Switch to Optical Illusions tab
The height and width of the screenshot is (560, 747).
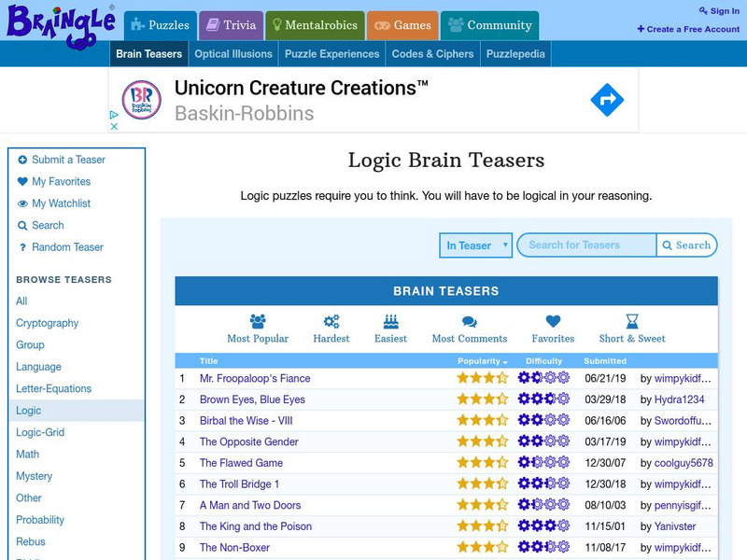point(233,54)
